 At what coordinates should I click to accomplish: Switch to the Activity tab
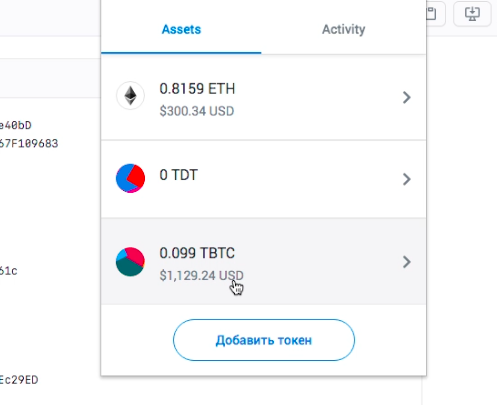click(343, 29)
